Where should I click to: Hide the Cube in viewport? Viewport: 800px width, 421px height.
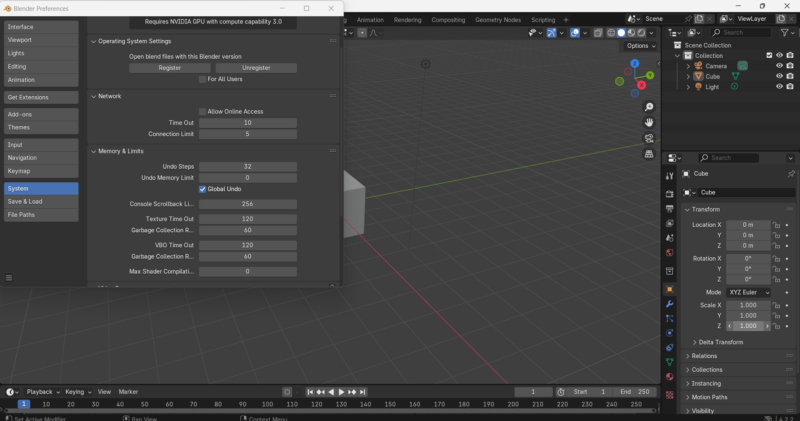pyautogui.click(x=779, y=76)
